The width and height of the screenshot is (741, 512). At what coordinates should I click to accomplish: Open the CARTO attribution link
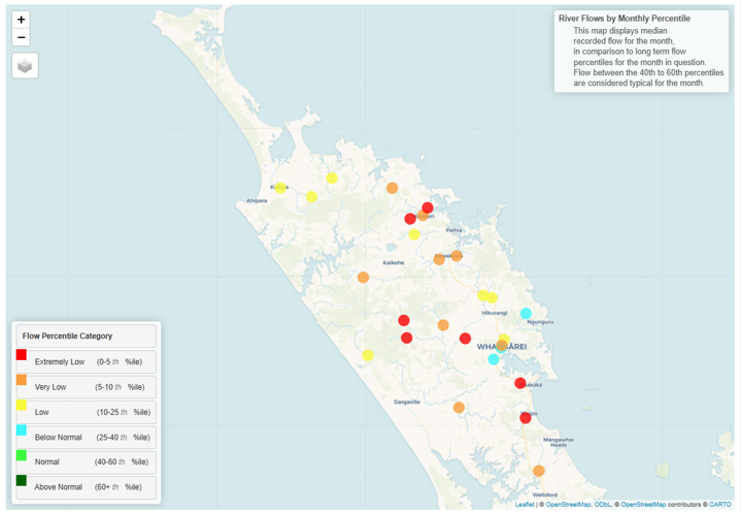pyautogui.click(x=720, y=504)
